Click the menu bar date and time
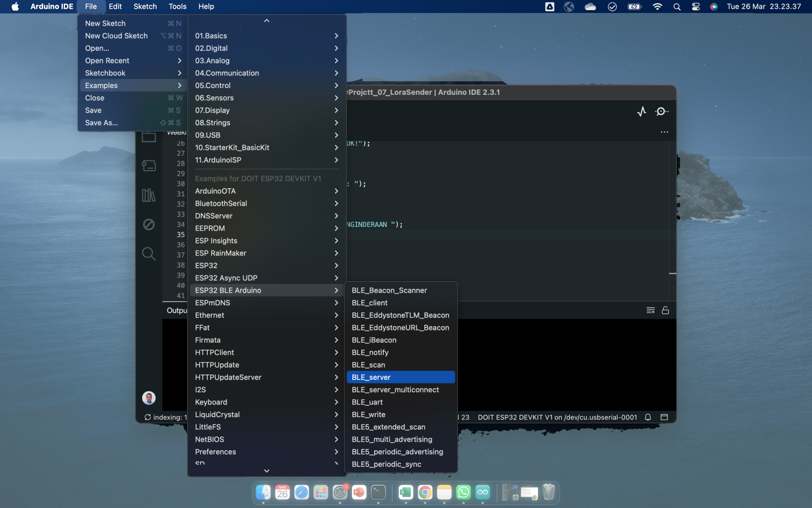 click(764, 7)
